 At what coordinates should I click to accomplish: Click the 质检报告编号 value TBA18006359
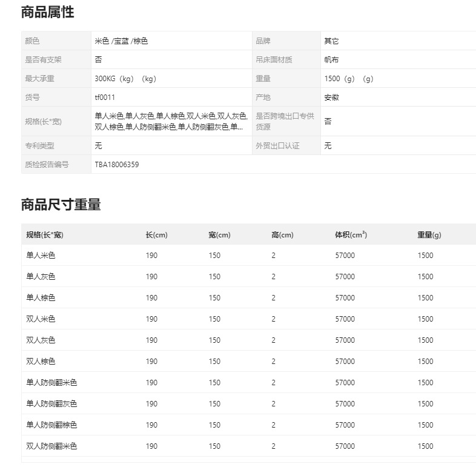tap(117, 165)
